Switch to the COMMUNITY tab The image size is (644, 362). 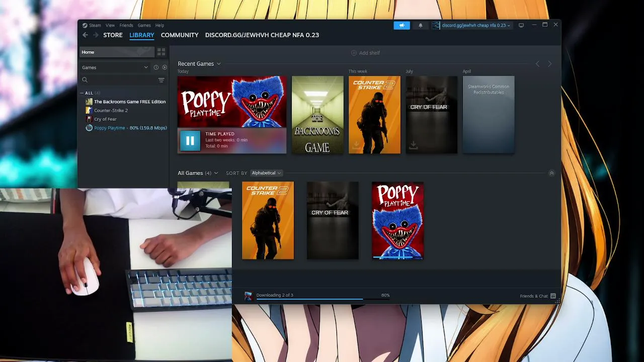click(x=180, y=35)
